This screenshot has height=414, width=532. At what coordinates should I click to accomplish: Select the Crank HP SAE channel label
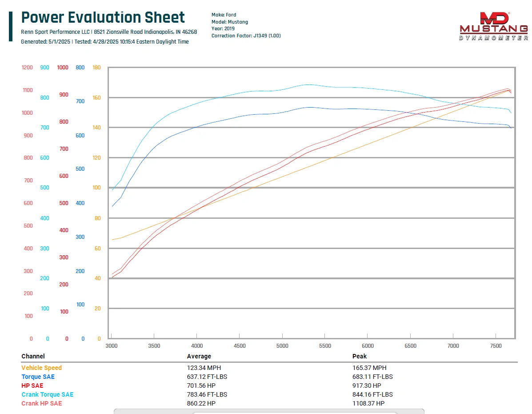(x=42, y=403)
